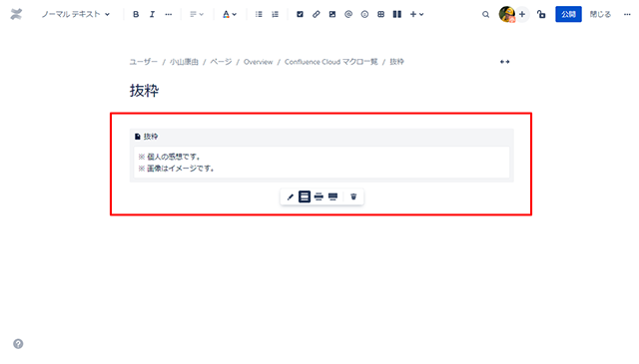The height and width of the screenshot is (364, 639).
Task: Mention a user with @ icon
Action: [348, 14]
